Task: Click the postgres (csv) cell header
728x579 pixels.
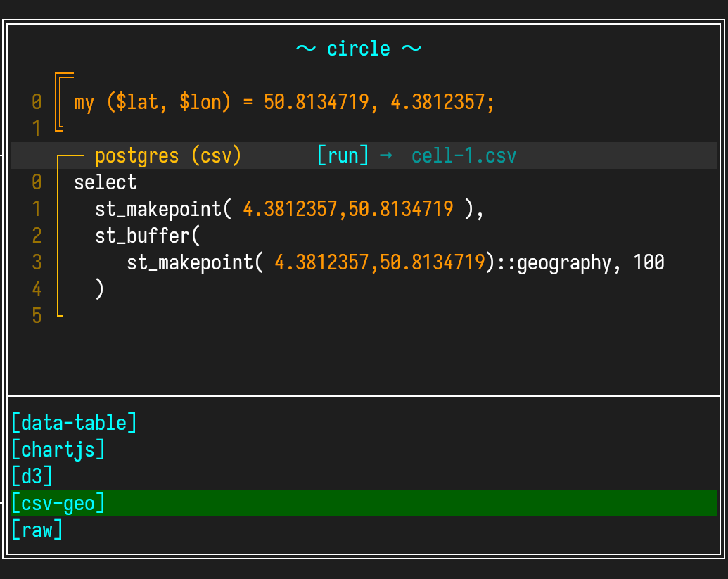Action: pyautogui.click(x=168, y=155)
